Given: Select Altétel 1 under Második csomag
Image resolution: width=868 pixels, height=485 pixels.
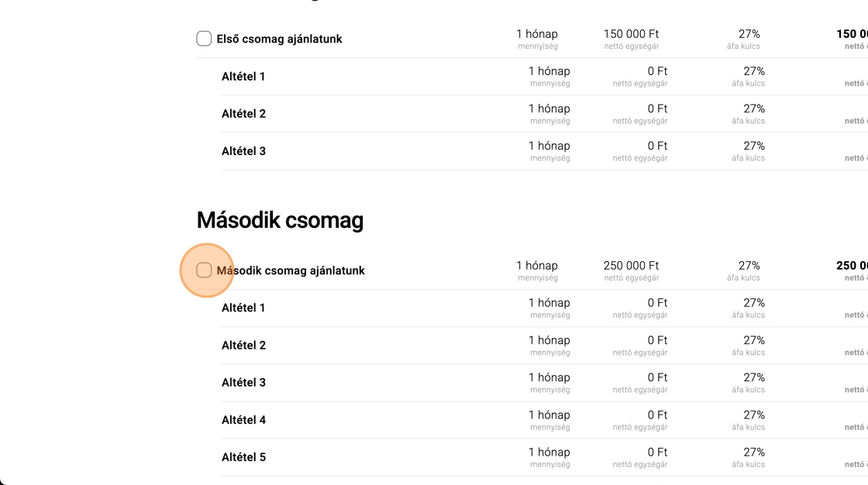Looking at the screenshot, I should pyautogui.click(x=243, y=308).
